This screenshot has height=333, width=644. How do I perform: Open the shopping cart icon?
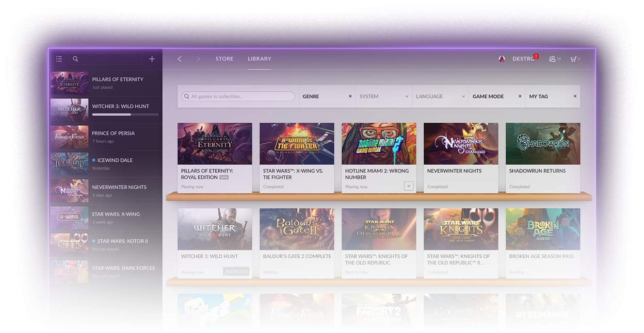[x=574, y=59]
